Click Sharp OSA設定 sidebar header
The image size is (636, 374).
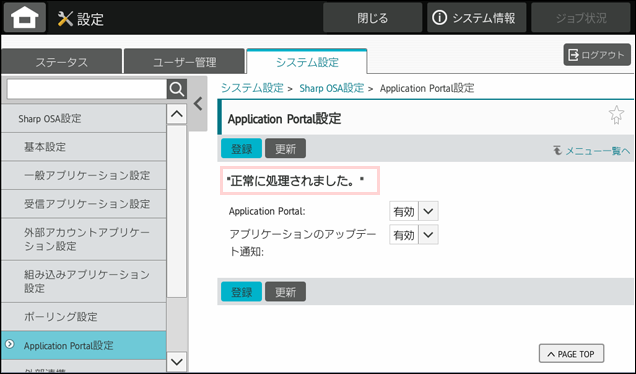click(x=84, y=118)
